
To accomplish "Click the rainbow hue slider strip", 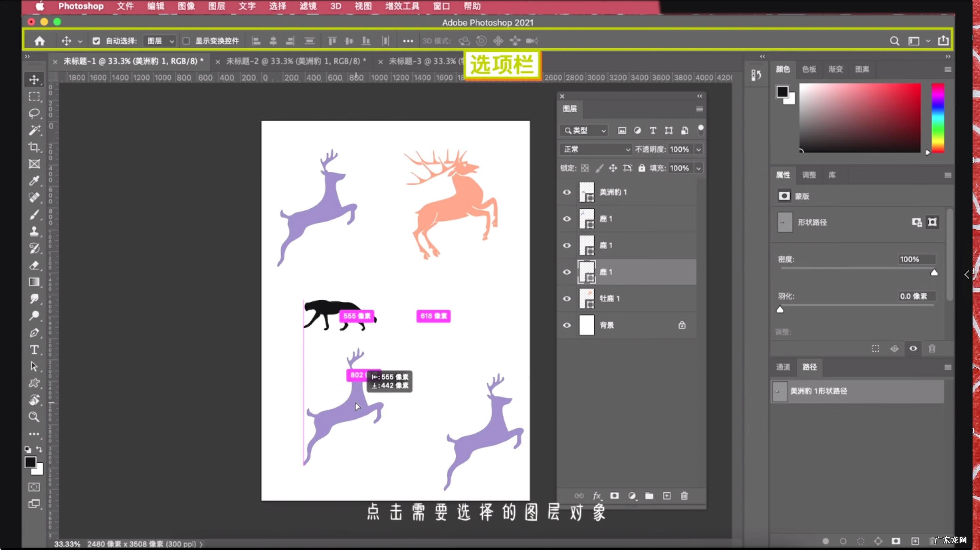I will (937, 118).
